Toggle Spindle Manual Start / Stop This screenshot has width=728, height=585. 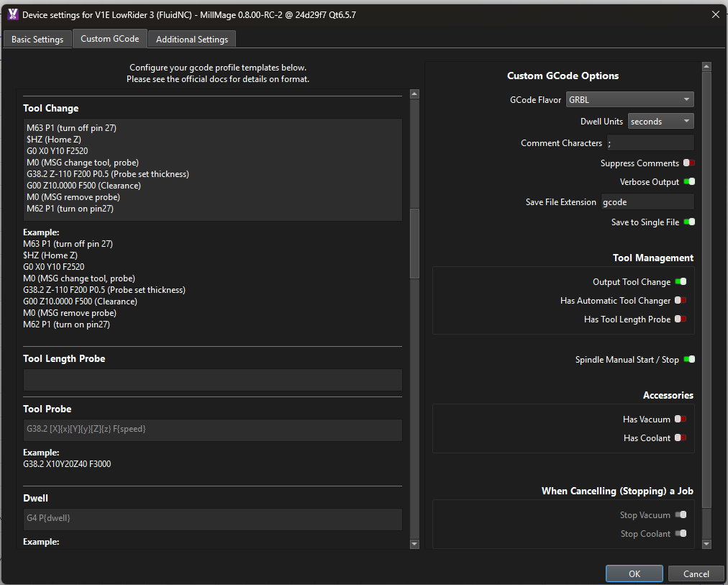(x=688, y=360)
